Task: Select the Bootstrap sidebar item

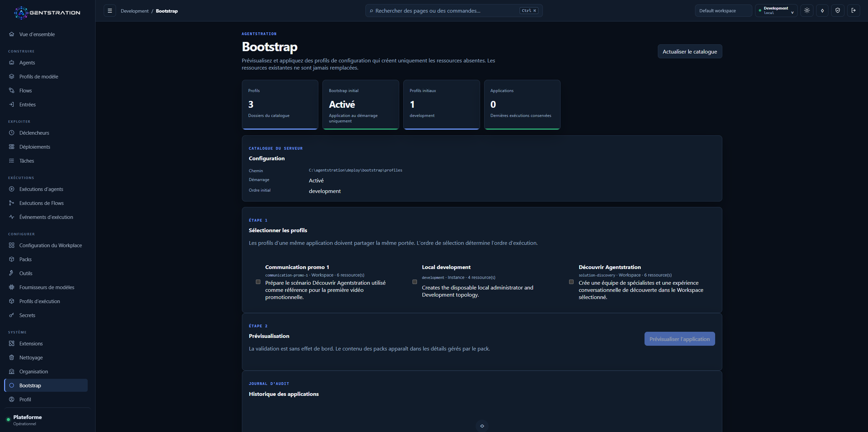Action: [x=46, y=385]
